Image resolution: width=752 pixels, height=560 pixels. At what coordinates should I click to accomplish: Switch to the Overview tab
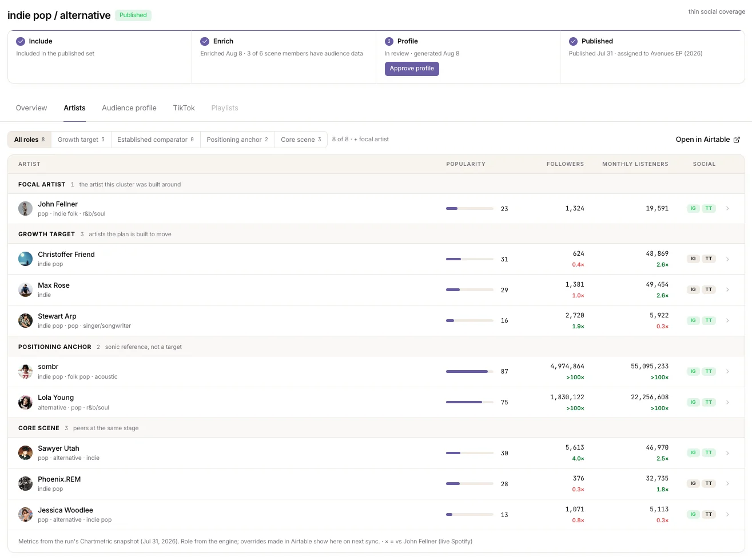31,108
